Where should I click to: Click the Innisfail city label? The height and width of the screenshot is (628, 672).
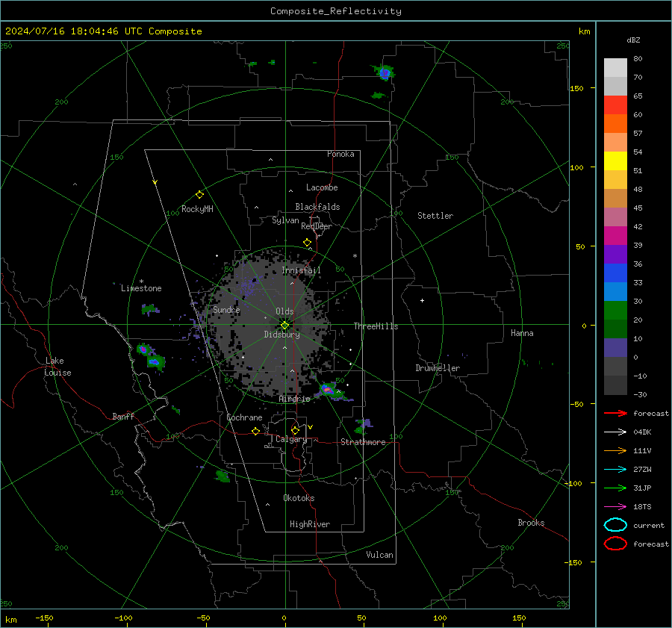(301, 270)
